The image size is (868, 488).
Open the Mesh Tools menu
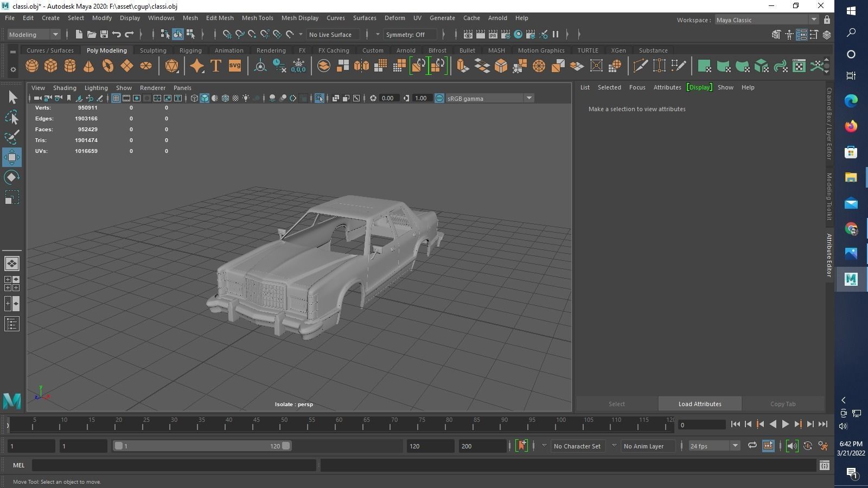tap(257, 18)
